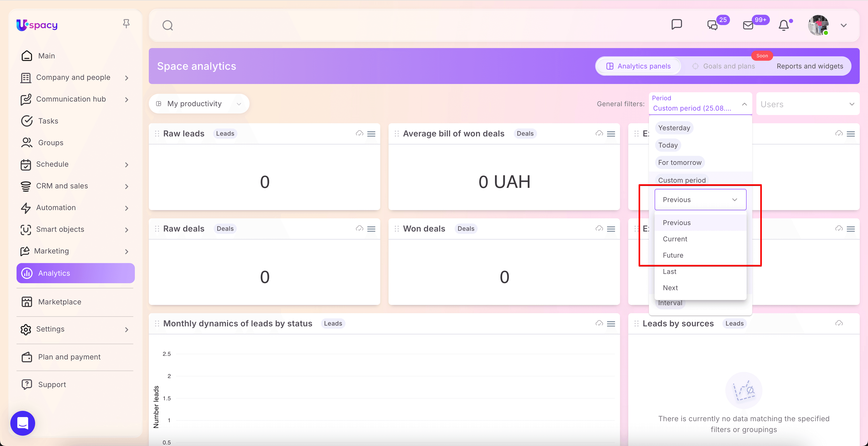Click the Marketing icon
The image size is (868, 446).
25,251
